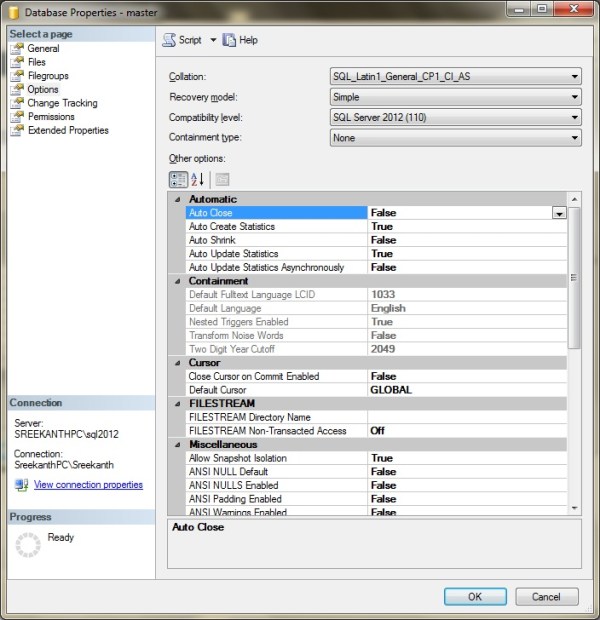Viewport: 600px width, 620px height.
Task: Click the Property Pages icon
Action: coord(222,179)
